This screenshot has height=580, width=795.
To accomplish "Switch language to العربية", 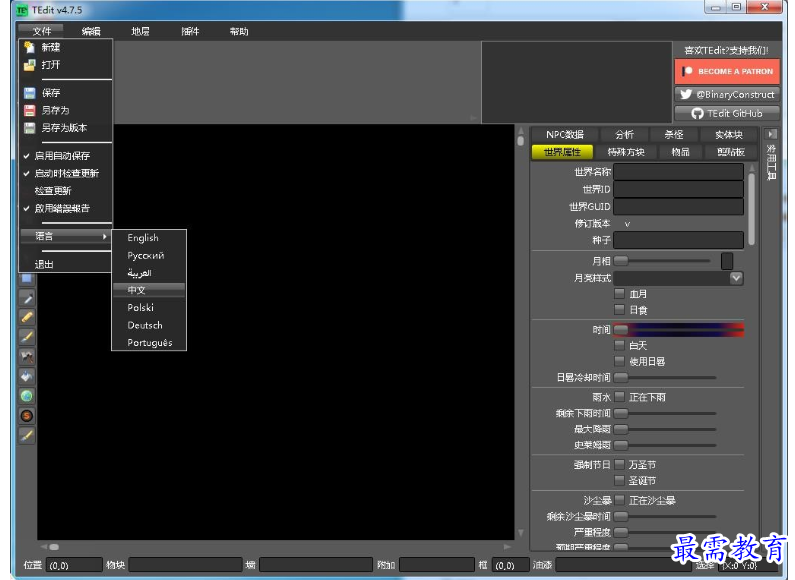I will [x=149, y=273].
